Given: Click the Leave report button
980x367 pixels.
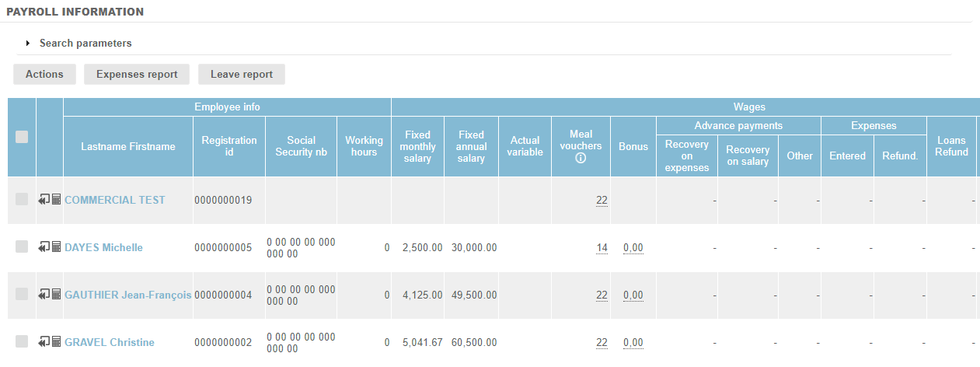Looking at the screenshot, I should click(x=242, y=75).
